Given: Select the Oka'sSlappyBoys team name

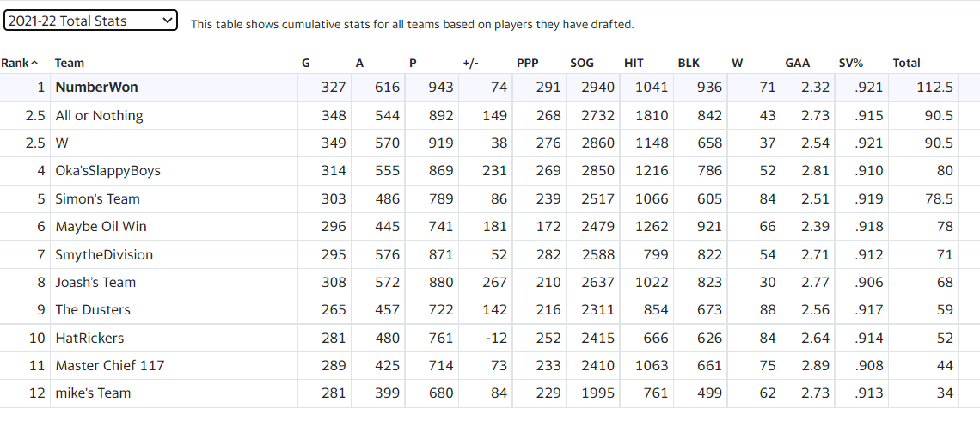Looking at the screenshot, I should tap(107, 171).
